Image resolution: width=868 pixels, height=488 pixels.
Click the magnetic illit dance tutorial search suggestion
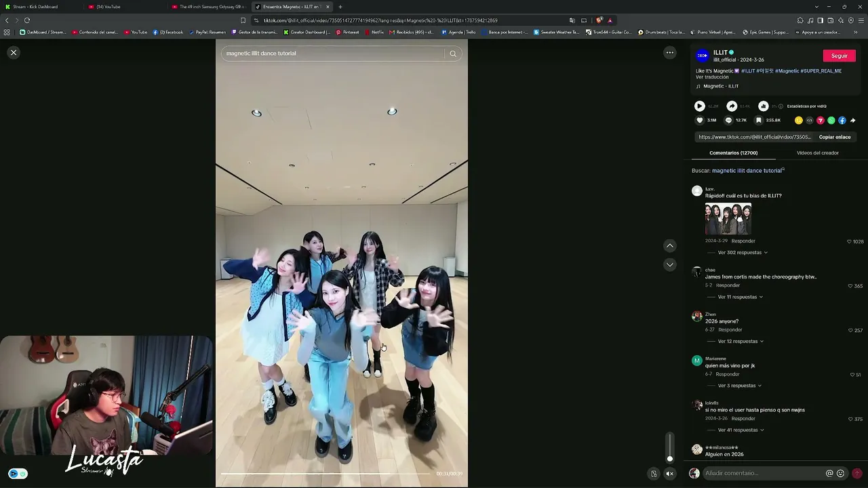[x=748, y=171]
